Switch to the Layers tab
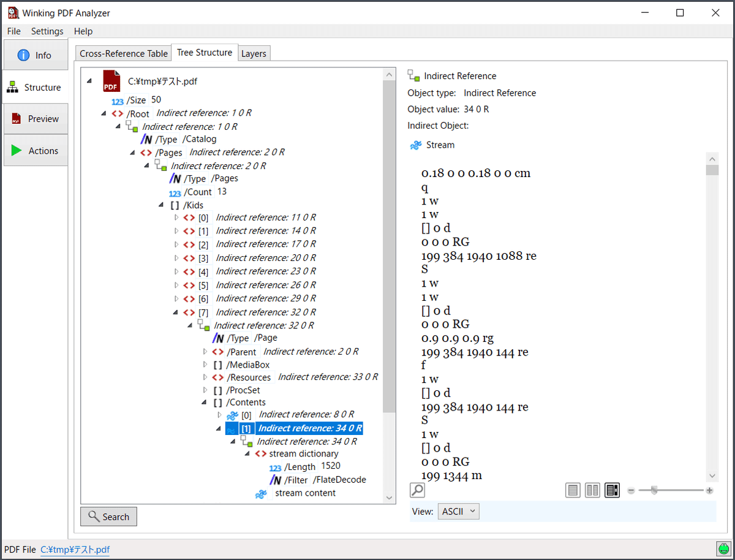Image resolution: width=735 pixels, height=560 pixels. [254, 53]
